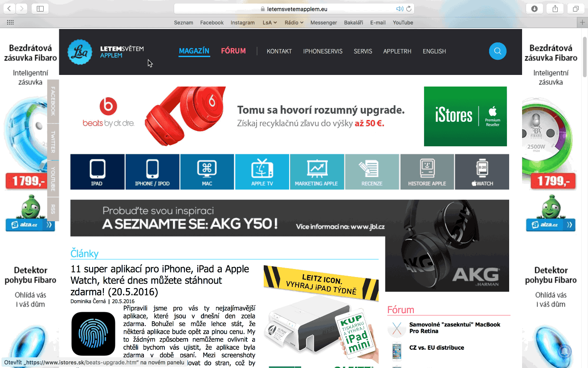Open the E-mail bookmark
This screenshot has height=368, width=588.
[x=378, y=22]
